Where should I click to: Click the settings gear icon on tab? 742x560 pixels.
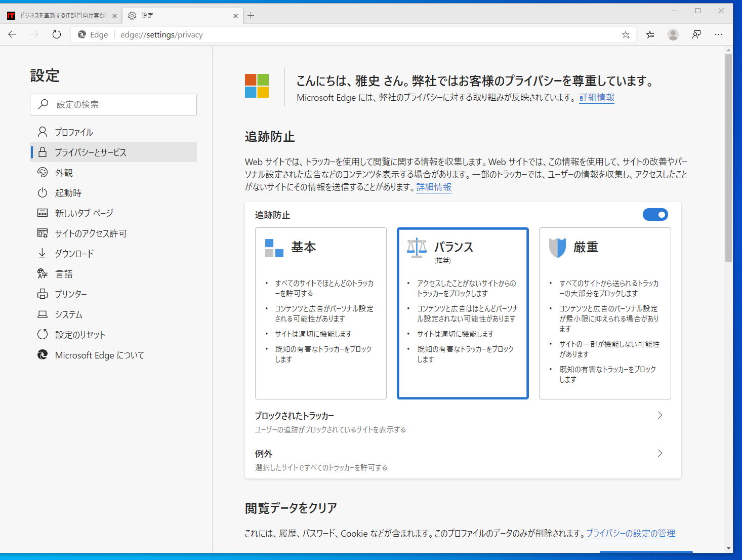[132, 16]
